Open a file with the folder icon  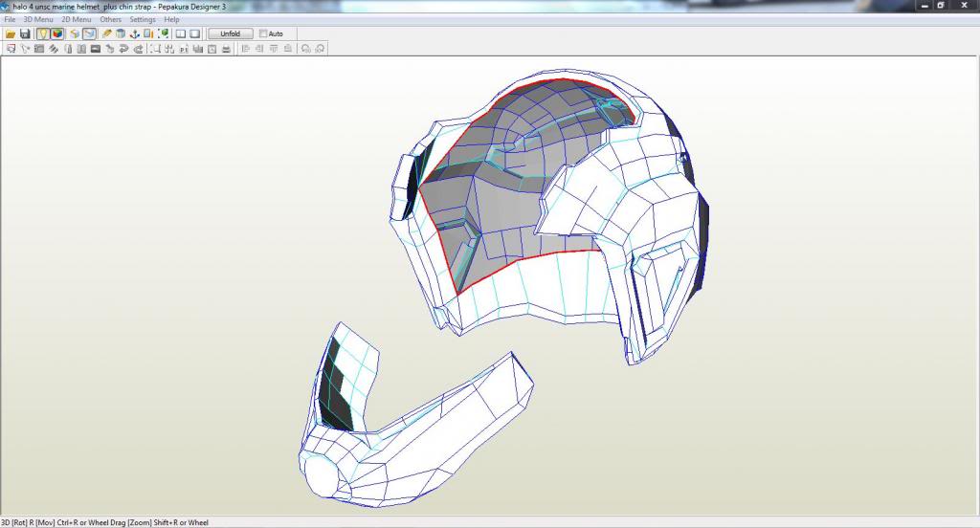coord(11,33)
